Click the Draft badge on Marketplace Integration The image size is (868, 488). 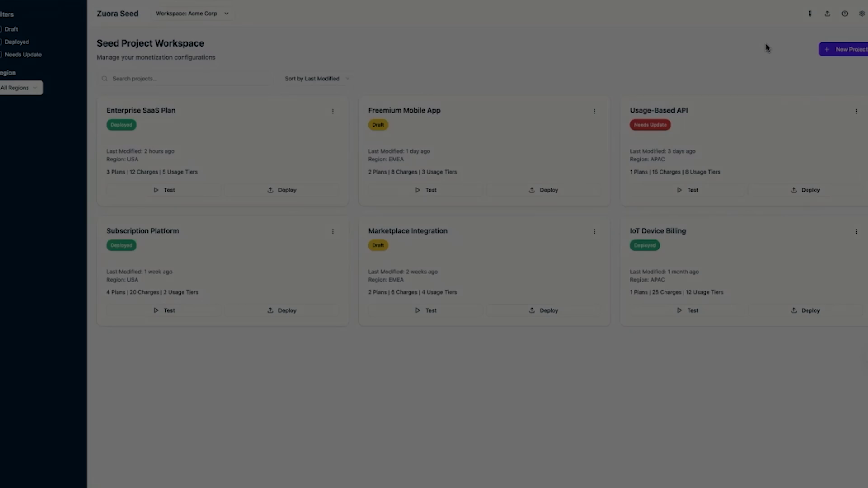378,245
